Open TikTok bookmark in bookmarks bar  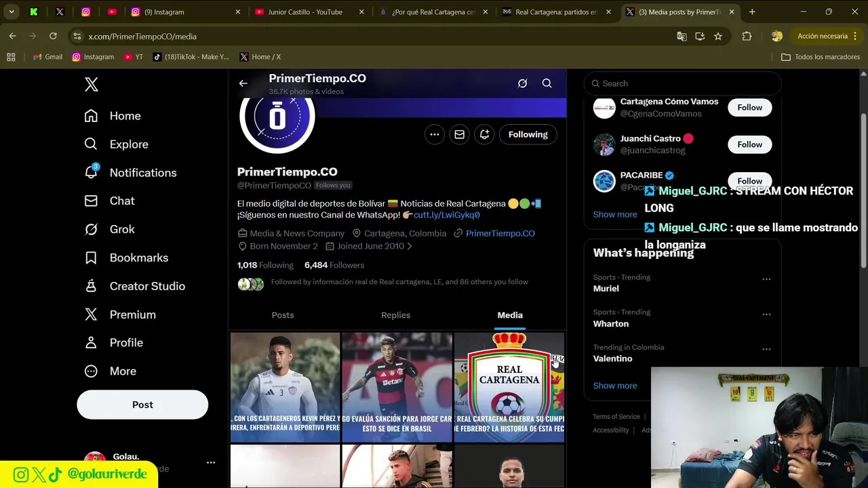[191, 57]
